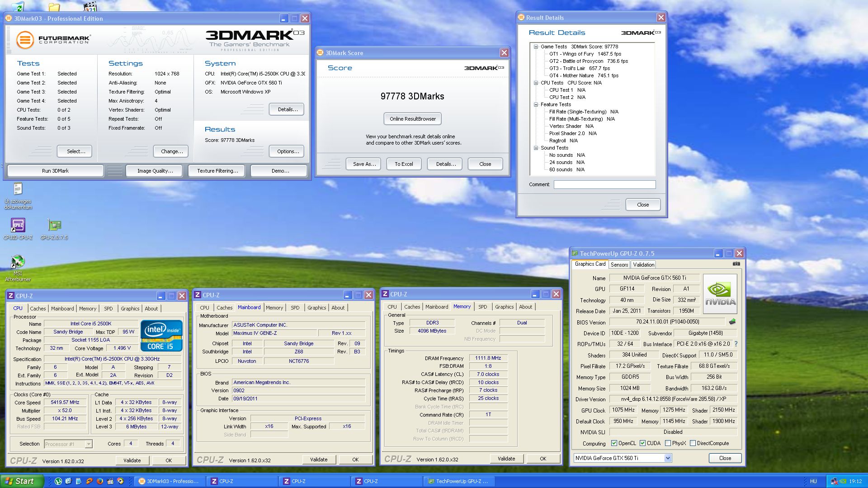
Task: Switch to the Sensors tab in GPU-Z
Action: pos(619,265)
